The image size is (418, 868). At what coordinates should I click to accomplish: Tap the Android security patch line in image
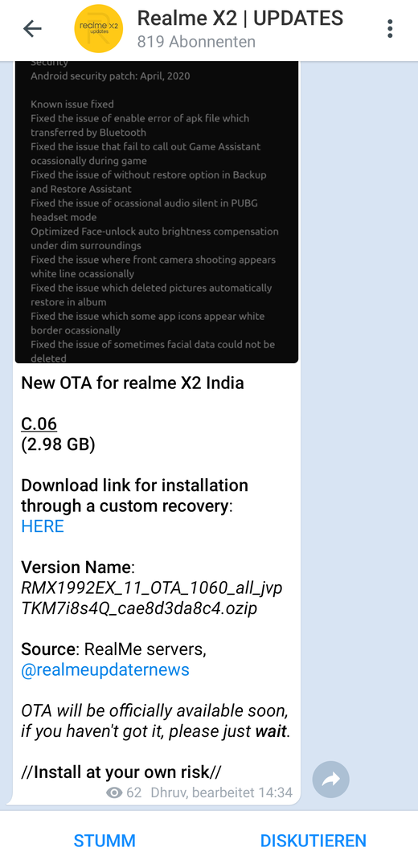110,76
